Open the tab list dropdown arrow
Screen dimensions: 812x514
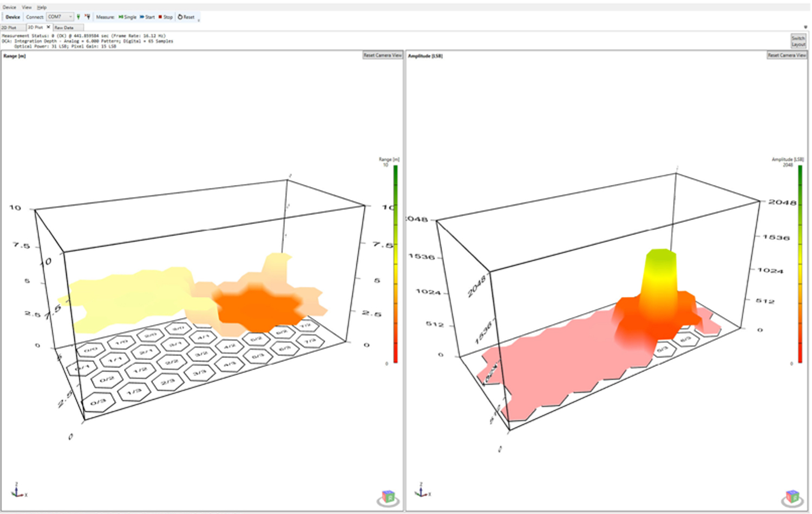pos(806,27)
